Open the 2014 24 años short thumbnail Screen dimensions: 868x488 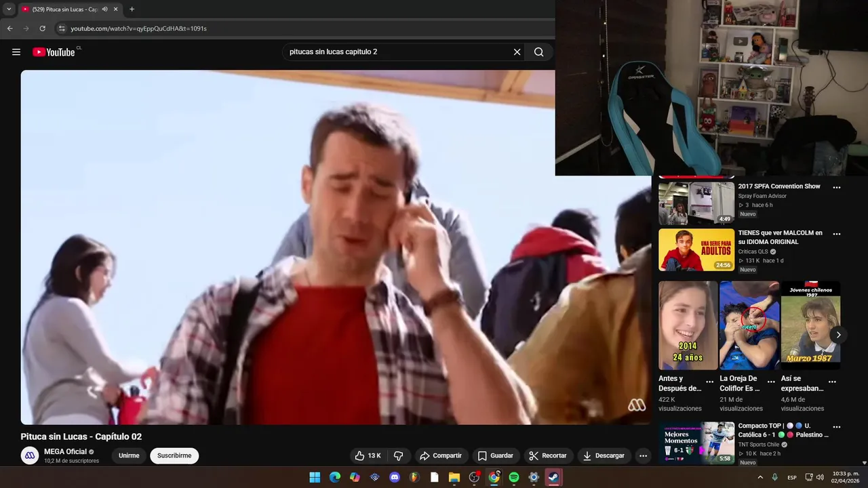(688, 325)
